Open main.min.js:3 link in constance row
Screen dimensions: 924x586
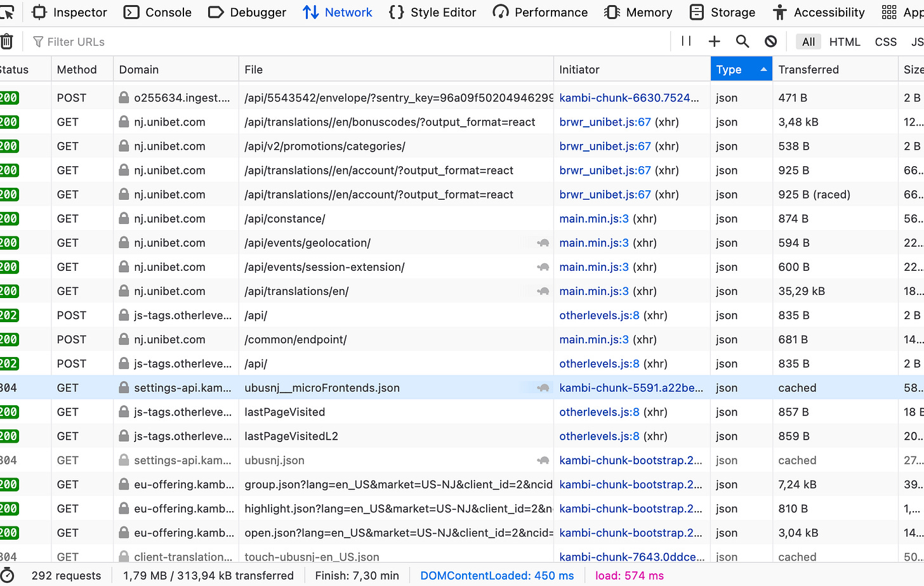pyautogui.click(x=594, y=219)
